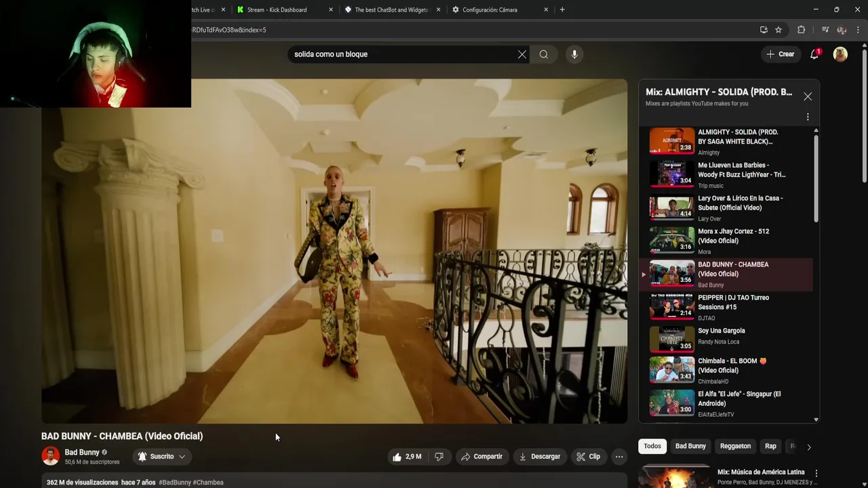The height and width of the screenshot is (488, 868).
Task: Click the Bad Bunny channel avatar
Action: (50, 456)
